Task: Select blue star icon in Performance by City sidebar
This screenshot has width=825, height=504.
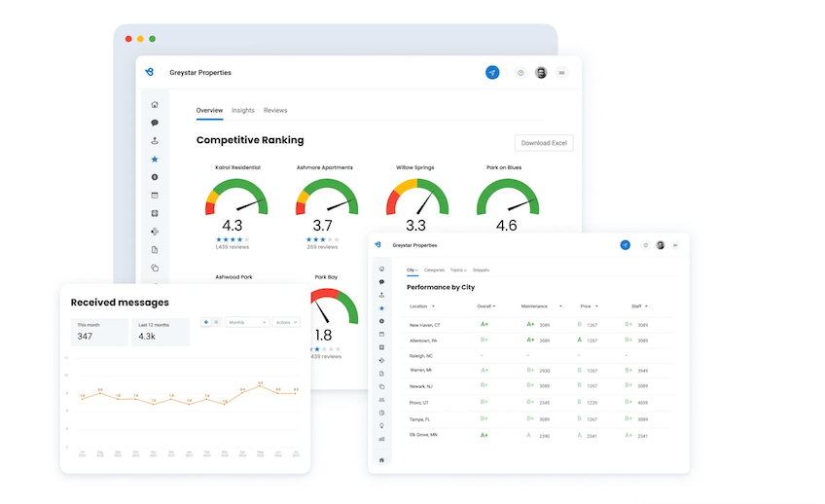Action: coord(381,308)
